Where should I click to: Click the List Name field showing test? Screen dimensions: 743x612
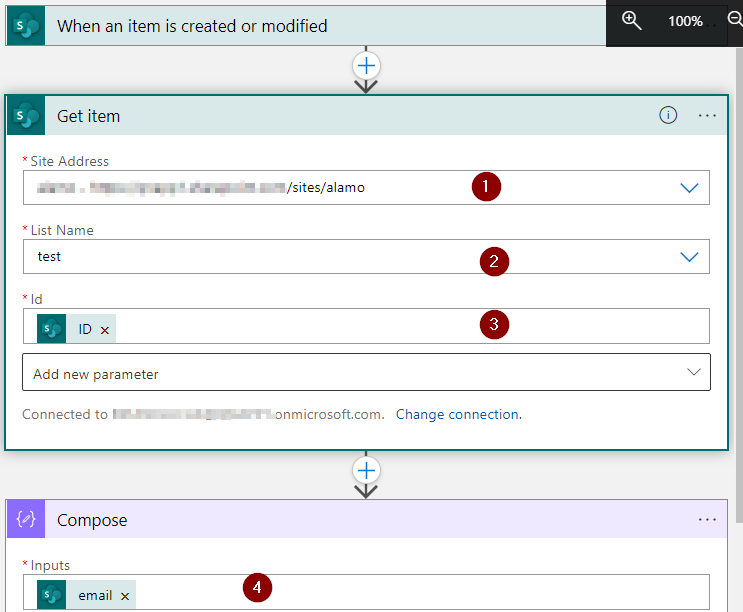[x=366, y=257]
